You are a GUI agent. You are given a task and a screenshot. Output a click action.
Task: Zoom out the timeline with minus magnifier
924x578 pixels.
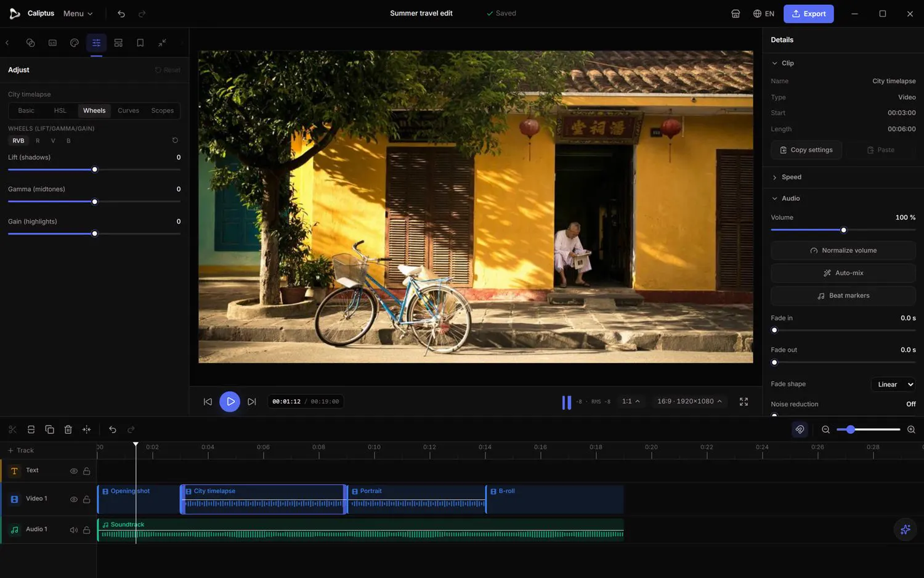point(826,429)
